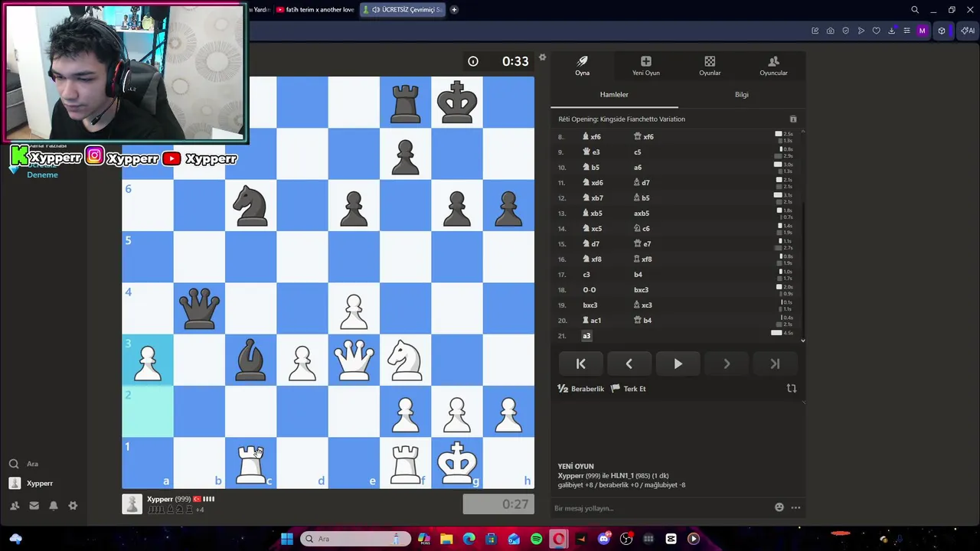Switch to the Hamleler tab
The height and width of the screenshot is (551, 980).
(614, 94)
